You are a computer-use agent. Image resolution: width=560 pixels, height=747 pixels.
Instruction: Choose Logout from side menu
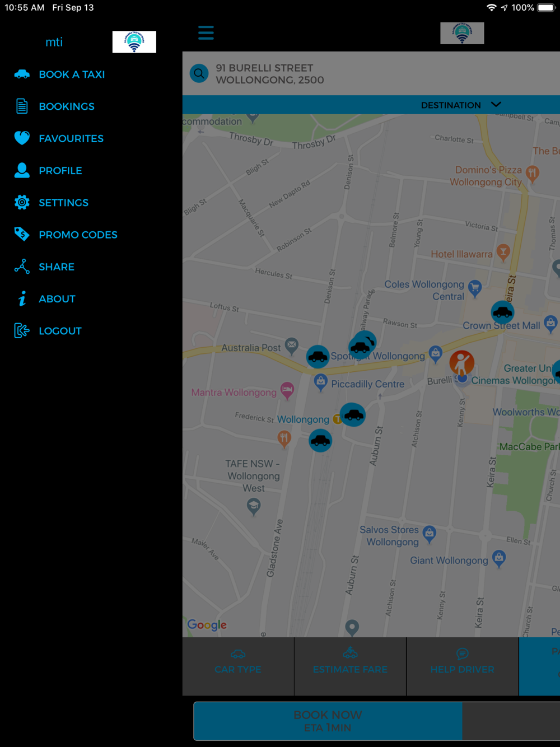tap(60, 331)
